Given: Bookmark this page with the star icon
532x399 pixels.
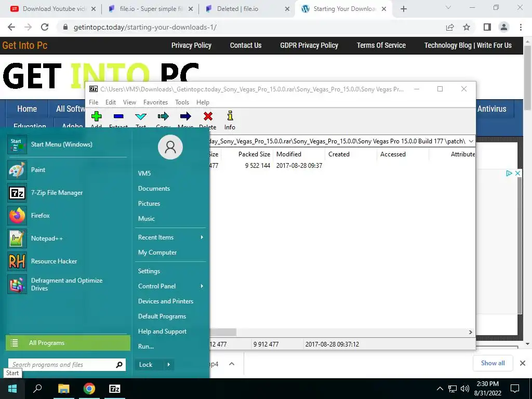Looking at the screenshot, I should tap(467, 27).
